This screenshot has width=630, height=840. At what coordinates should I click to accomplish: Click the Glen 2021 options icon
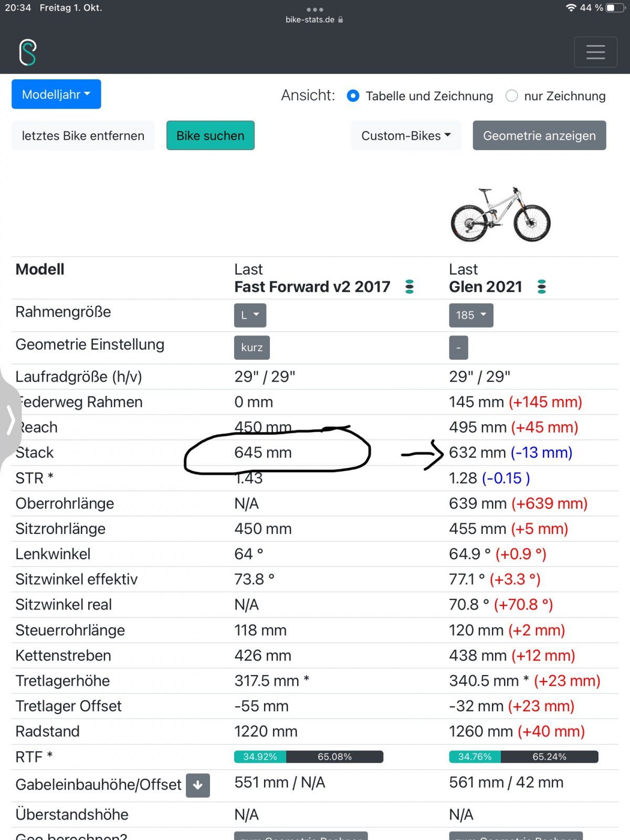click(x=542, y=287)
